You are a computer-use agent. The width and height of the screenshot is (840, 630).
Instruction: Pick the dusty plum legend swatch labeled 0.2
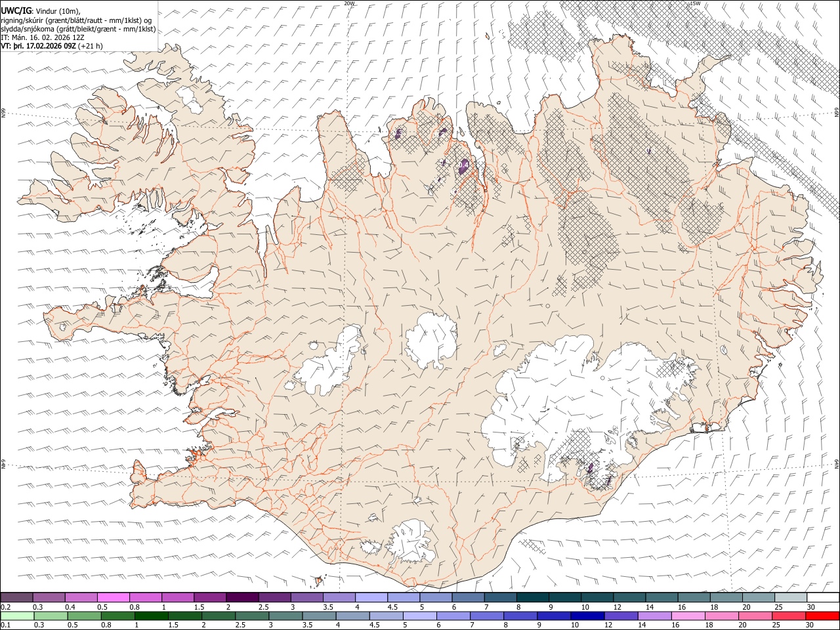(x=16, y=597)
